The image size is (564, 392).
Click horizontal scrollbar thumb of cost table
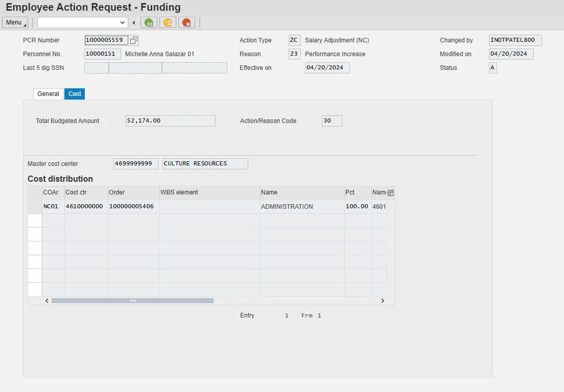pos(132,301)
